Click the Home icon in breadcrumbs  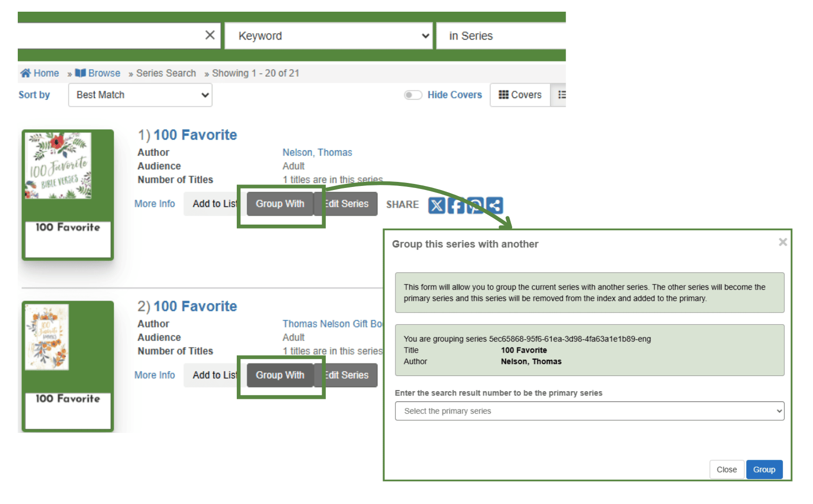pos(25,73)
